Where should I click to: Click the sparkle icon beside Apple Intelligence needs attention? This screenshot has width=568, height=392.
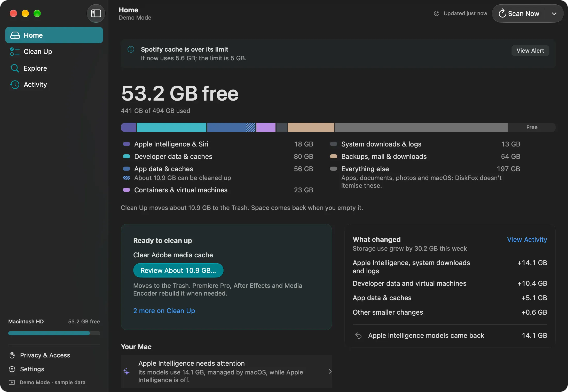click(127, 371)
